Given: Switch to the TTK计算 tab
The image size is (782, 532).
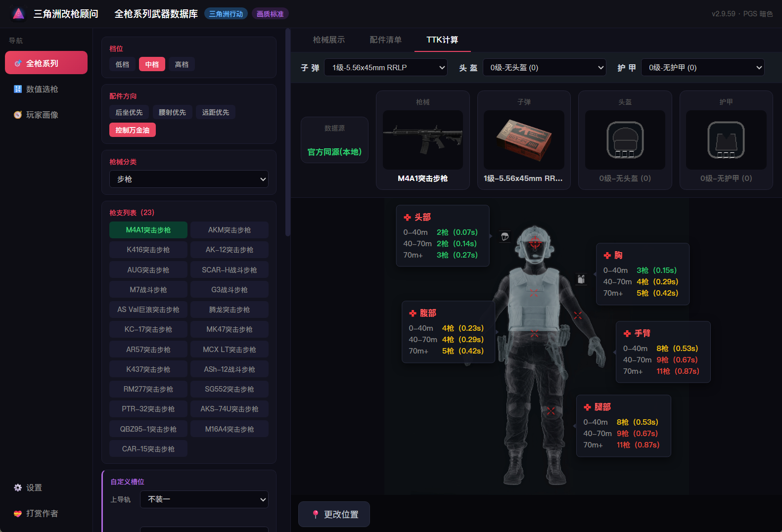Looking at the screenshot, I should tap(442, 40).
